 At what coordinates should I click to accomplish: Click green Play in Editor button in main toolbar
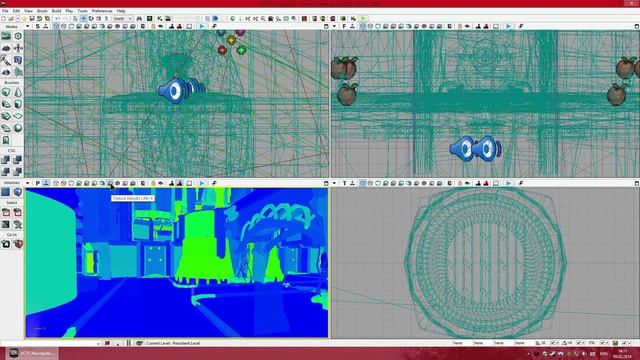(x=363, y=19)
